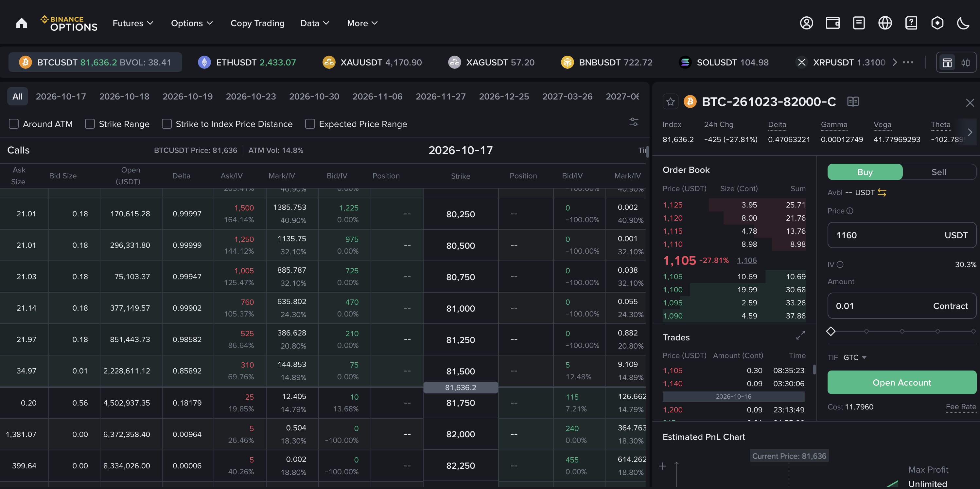980x489 pixels.
Task: Select XRPUSDT ticker
Action: coord(840,62)
